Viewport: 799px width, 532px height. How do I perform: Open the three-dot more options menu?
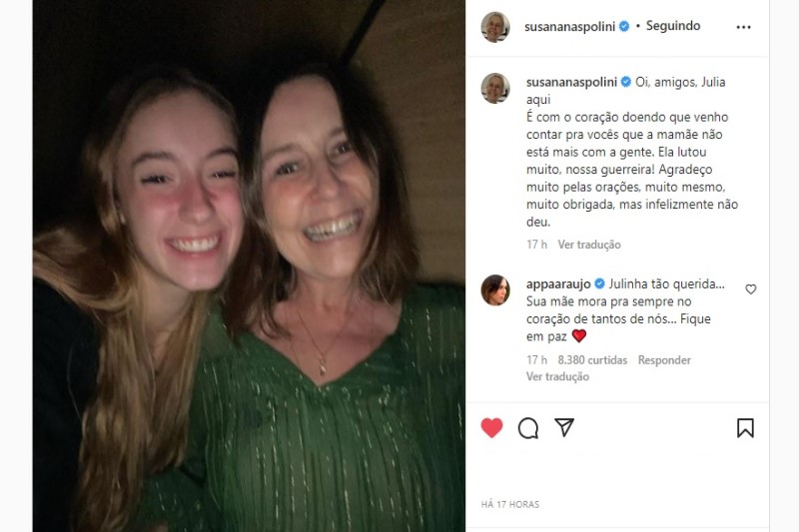(743, 27)
